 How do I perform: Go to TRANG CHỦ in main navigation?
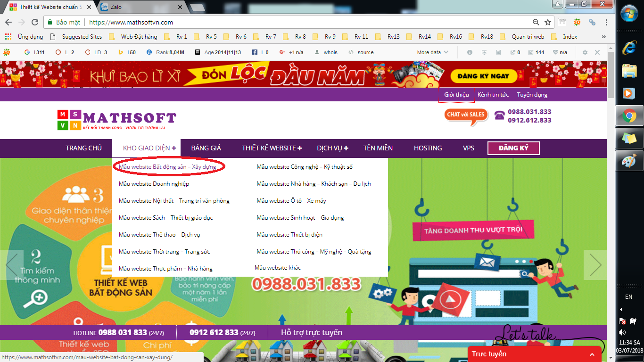click(x=83, y=148)
